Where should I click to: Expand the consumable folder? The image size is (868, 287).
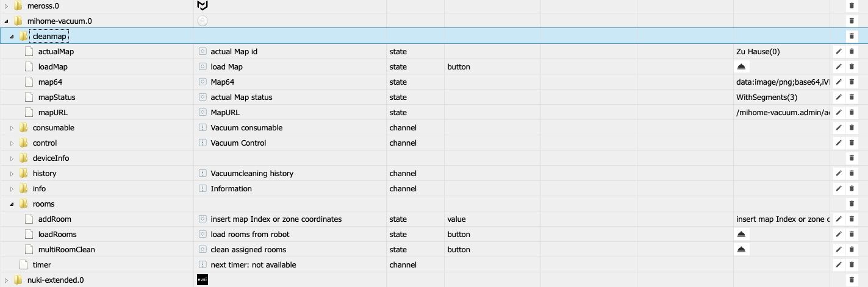pyautogui.click(x=12, y=128)
